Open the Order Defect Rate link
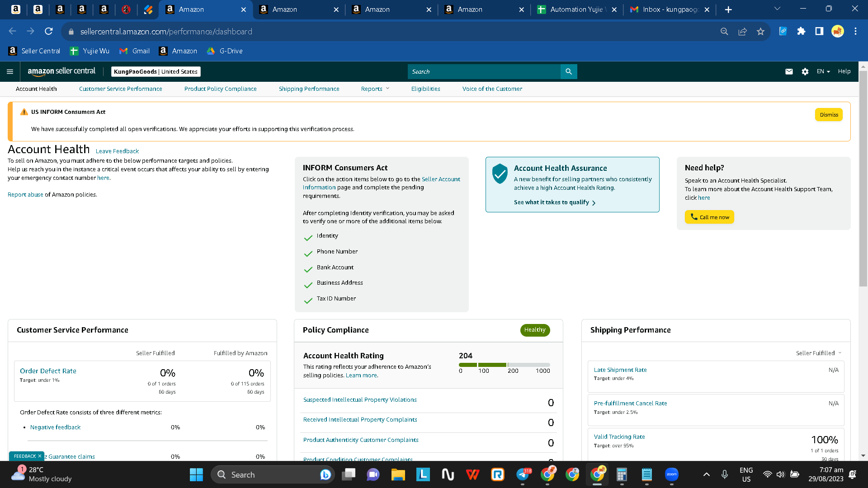This screenshot has height=488, width=868. [48, 371]
